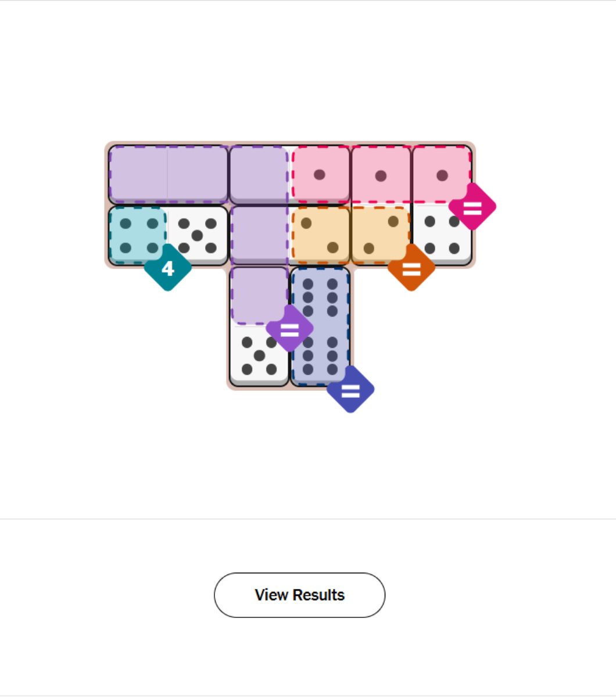Click the top-left empty purple cell
Viewport: 616px width, 697px height.
tap(138, 174)
